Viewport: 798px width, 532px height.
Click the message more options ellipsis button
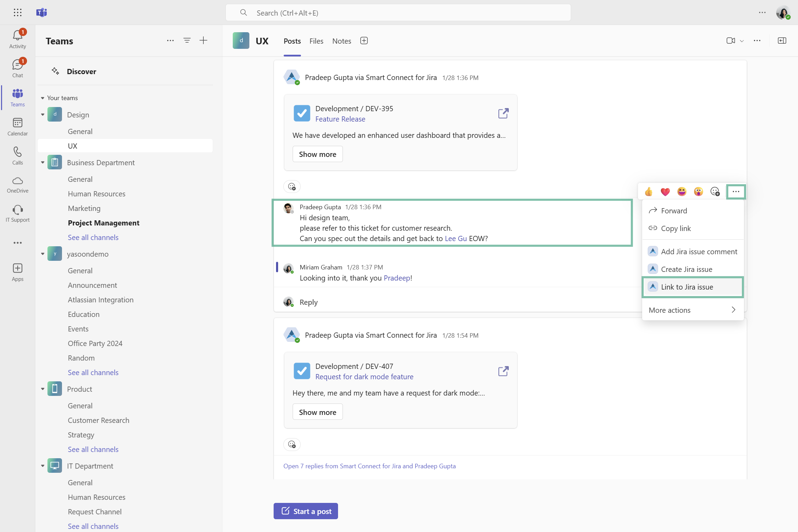coord(736,192)
